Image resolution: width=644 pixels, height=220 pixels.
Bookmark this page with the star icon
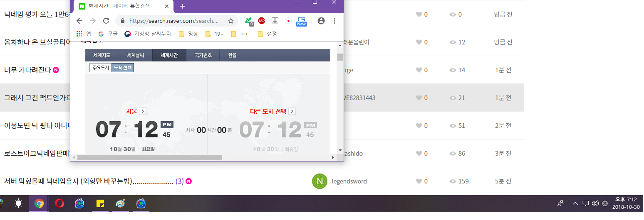point(230,21)
